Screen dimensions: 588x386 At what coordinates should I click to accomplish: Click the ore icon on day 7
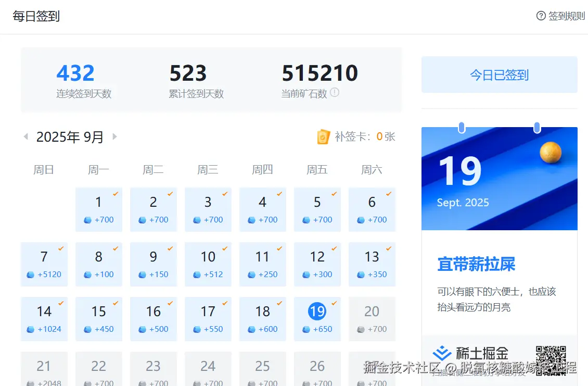[31, 275]
